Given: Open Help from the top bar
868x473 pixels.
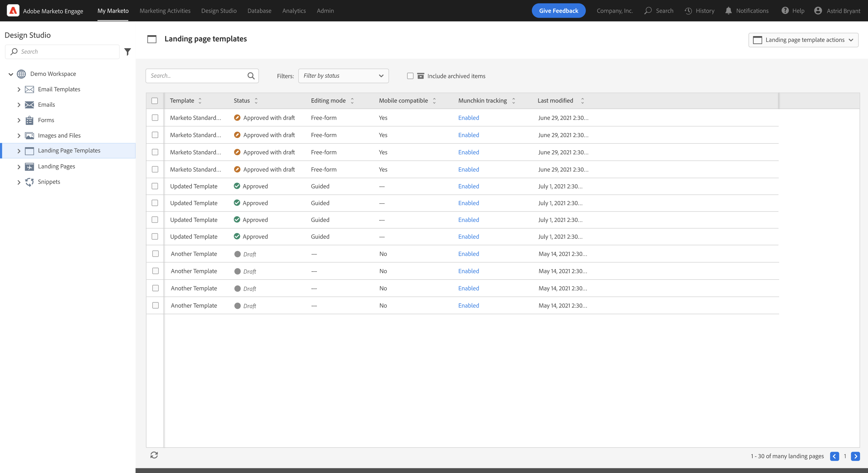Looking at the screenshot, I should coord(785,10).
